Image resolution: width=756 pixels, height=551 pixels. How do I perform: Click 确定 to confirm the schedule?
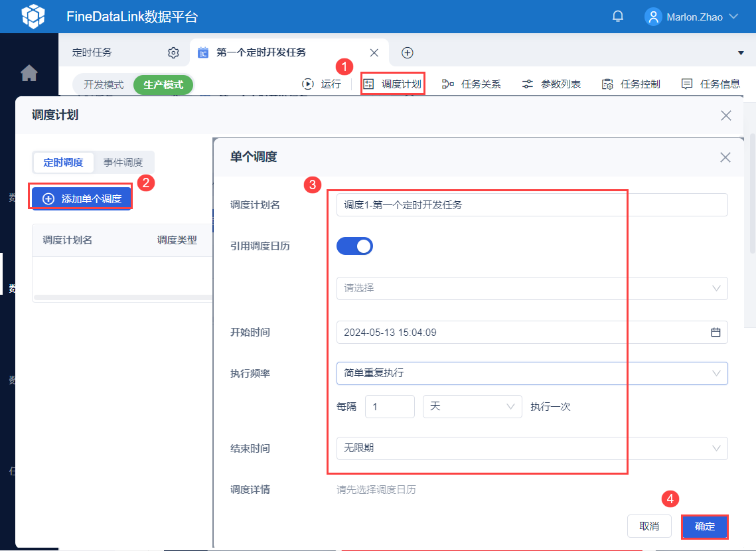pos(704,526)
